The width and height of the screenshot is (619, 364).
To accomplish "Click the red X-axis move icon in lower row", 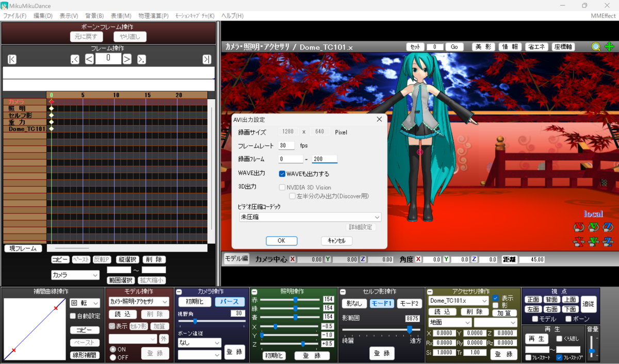I will pos(579,241).
